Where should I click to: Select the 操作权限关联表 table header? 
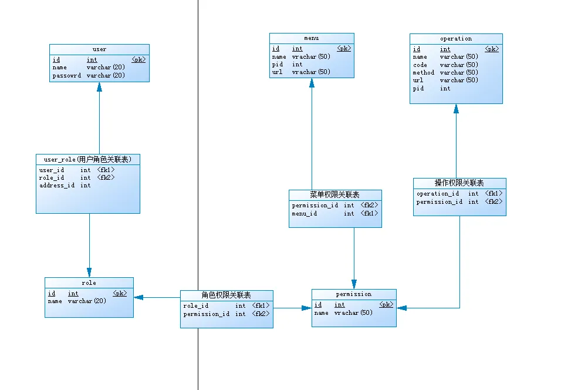pos(459,183)
